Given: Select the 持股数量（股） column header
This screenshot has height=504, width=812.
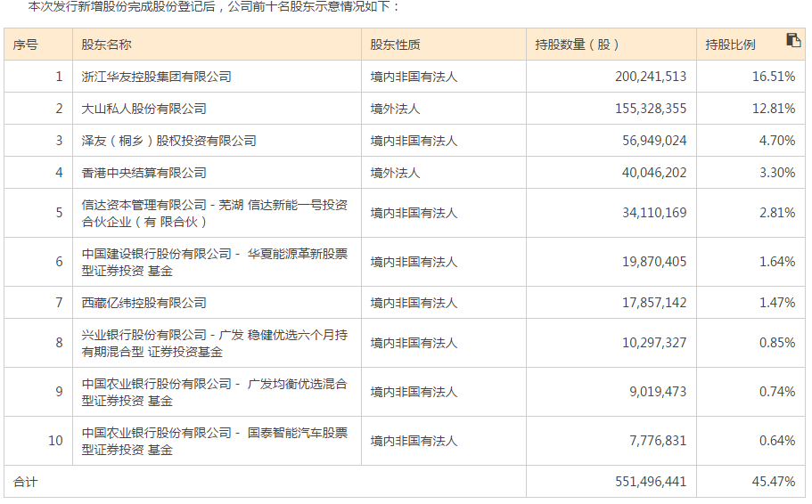Looking at the screenshot, I should [611, 45].
